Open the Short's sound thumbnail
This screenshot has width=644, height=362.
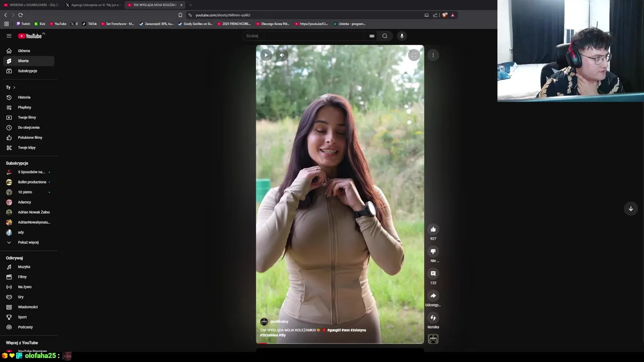point(433,339)
